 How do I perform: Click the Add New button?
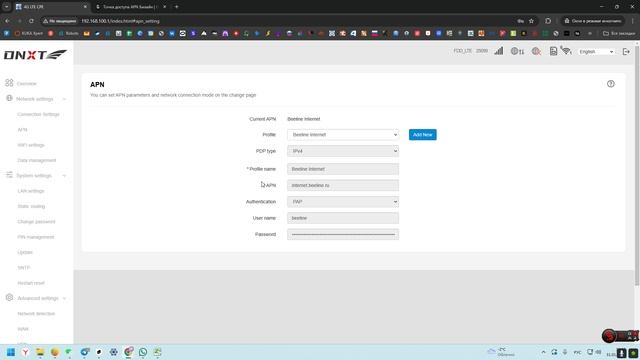422,135
